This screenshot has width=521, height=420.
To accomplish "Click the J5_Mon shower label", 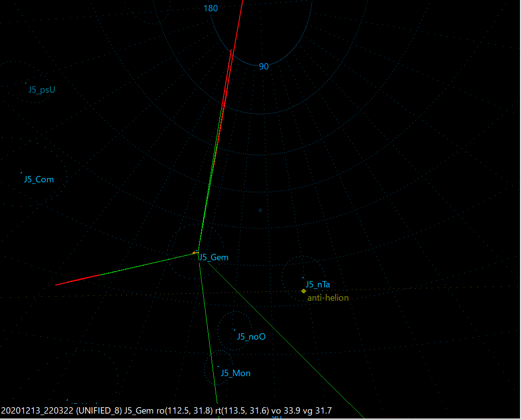I will click(x=235, y=373).
